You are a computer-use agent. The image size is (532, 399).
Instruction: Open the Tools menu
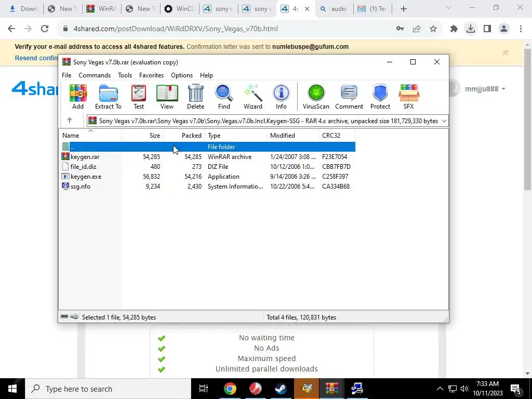pyautogui.click(x=125, y=75)
